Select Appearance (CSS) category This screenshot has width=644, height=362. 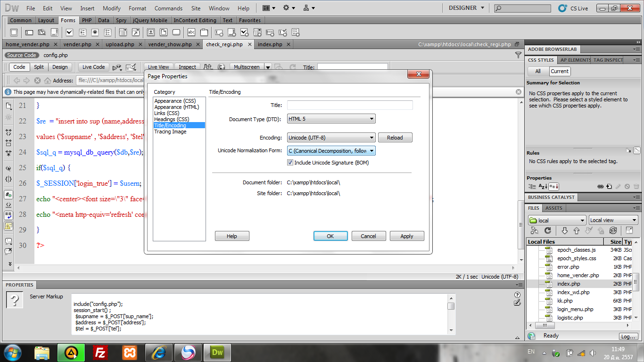click(175, 101)
